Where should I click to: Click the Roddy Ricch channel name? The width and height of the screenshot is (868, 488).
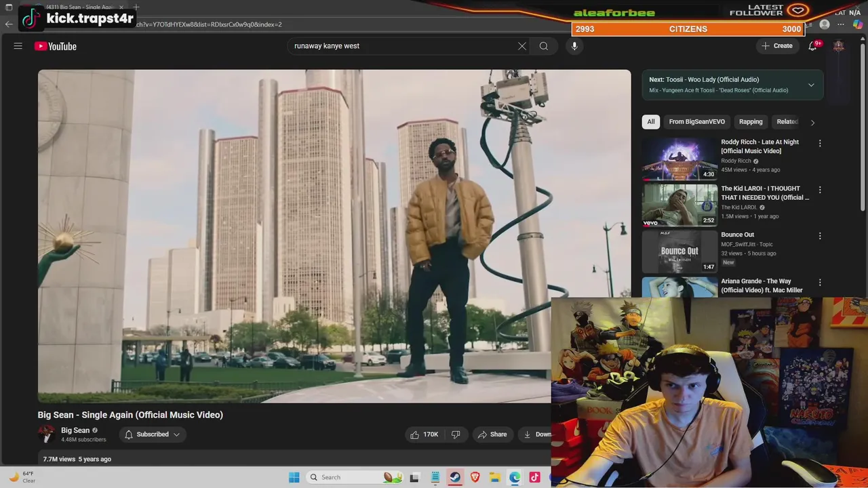[x=736, y=161]
